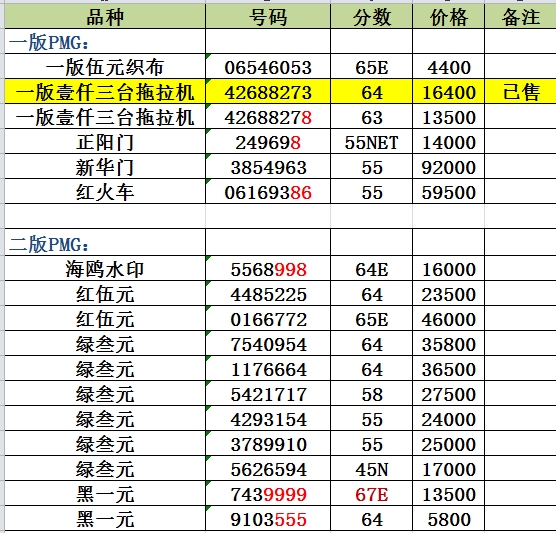Select the 号码 header cell
The height and width of the screenshot is (533, 556).
pyautogui.click(x=268, y=17)
